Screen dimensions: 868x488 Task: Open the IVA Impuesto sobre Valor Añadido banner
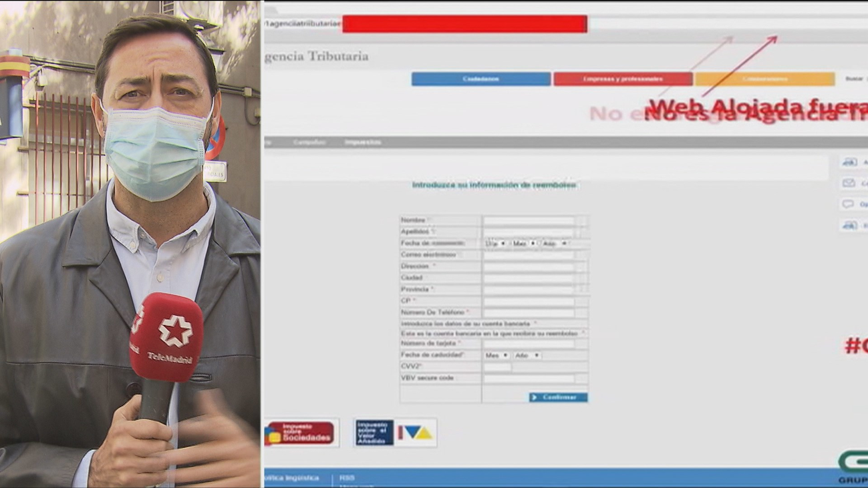pyautogui.click(x=395, y=433)
